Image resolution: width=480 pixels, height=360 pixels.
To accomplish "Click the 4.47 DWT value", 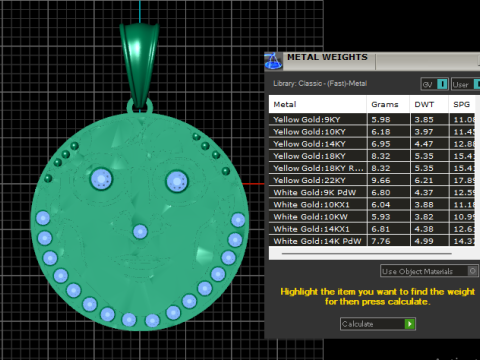I will [424, 144].
